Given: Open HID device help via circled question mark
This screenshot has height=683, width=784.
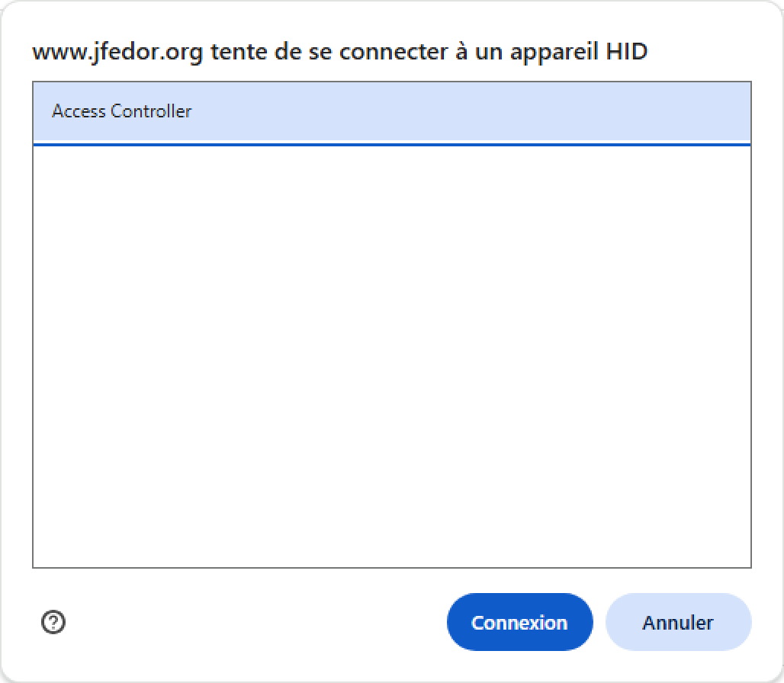Looking at the screenshot, I should pyautogui.click(x=53, y=622).
